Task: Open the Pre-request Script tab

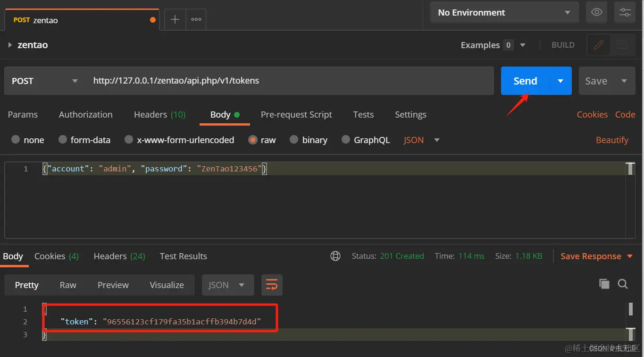Action: (x=296, y=114)
